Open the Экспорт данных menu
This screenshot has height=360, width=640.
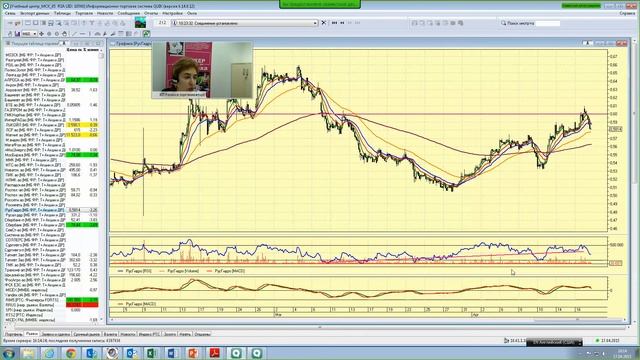[x=35, y=13]
